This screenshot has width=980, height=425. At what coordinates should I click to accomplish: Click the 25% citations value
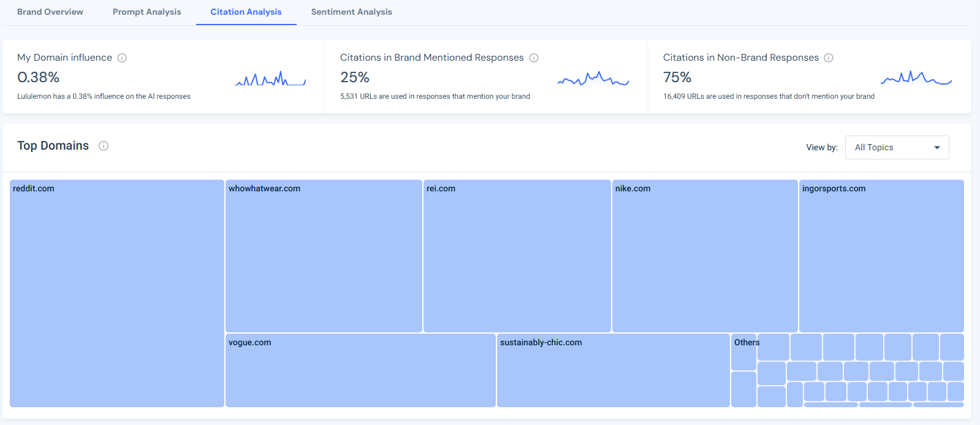tap(355, 77)
